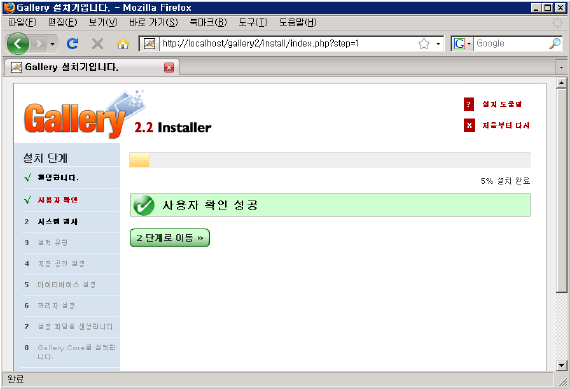Image resolution: width=570 pixels, height=389 pixels.
Task: Click the green check beside 사용자 확인 step
Action: (x=27, y=200)
